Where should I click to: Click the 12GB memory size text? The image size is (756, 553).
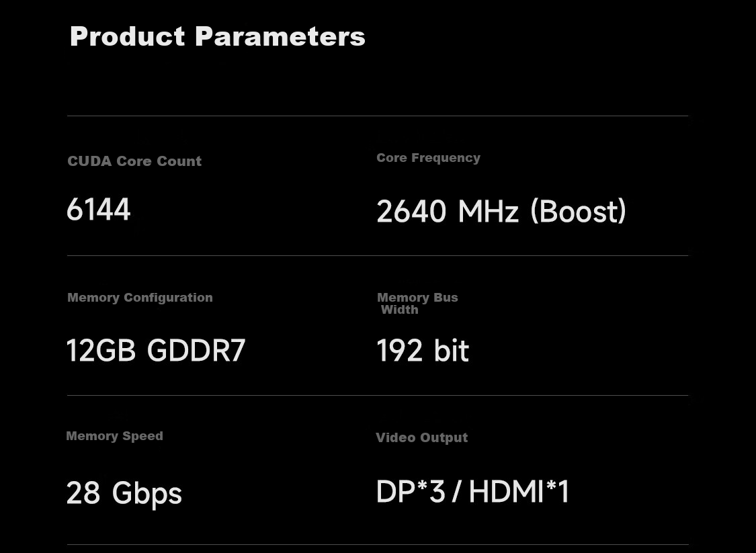pos(101,351)
